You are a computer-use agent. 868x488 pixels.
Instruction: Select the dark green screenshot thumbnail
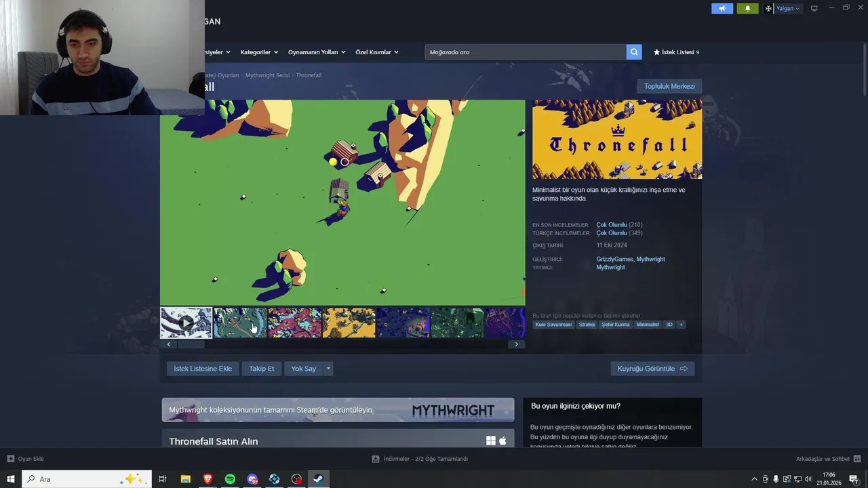tap(457, 323)
